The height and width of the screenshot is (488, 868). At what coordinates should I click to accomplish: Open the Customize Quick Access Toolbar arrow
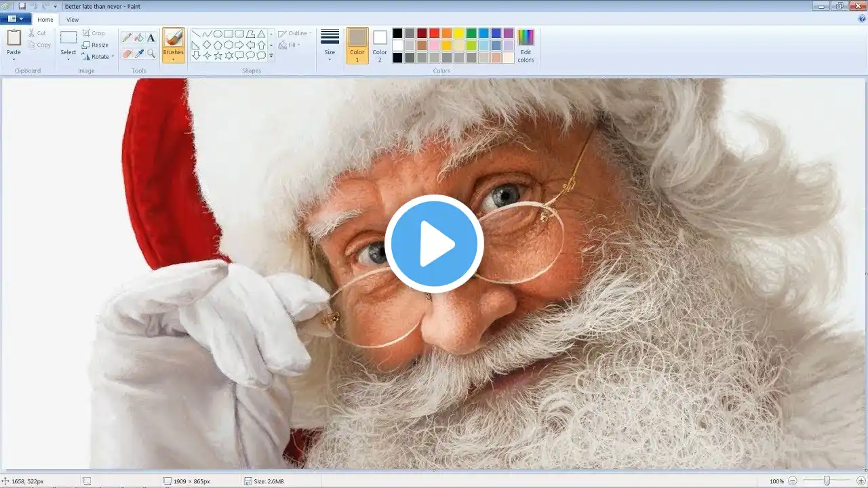(56, 6)
